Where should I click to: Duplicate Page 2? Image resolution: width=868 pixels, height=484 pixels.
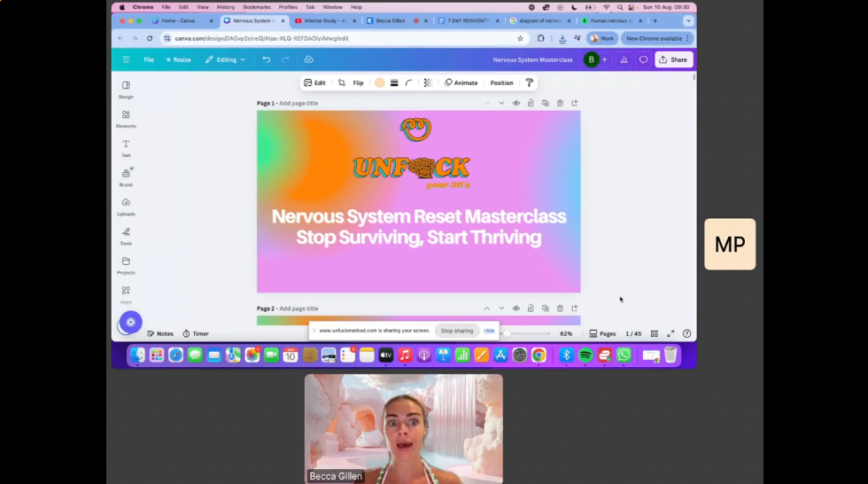coord(546,308)
